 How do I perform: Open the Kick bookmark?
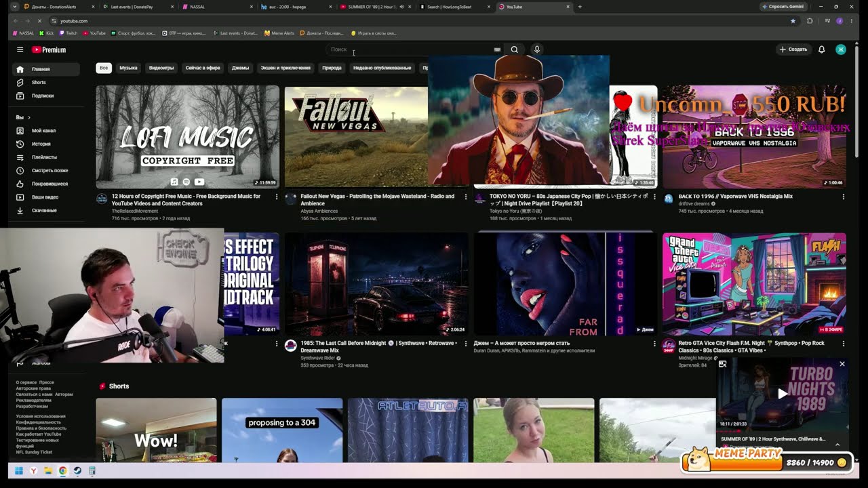tap(46, 33)
